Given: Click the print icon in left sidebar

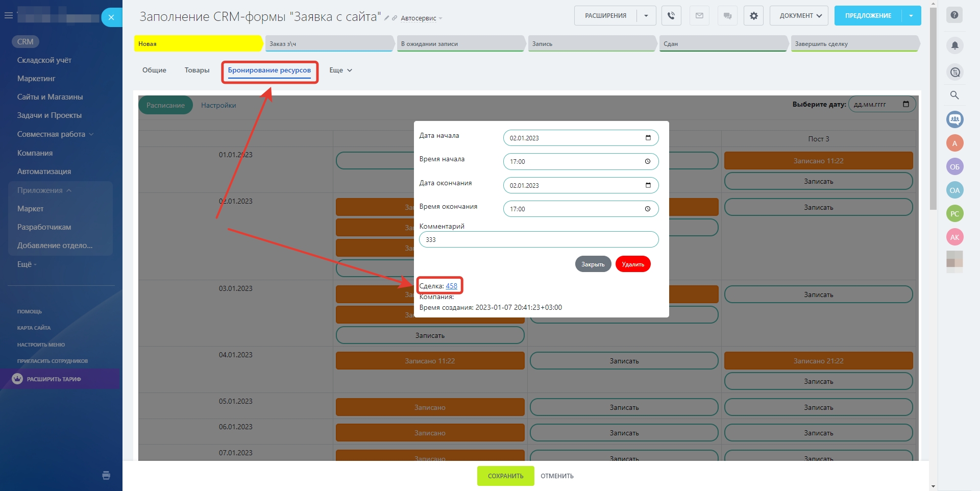Looking at the screenshot, I should point(106,476).
